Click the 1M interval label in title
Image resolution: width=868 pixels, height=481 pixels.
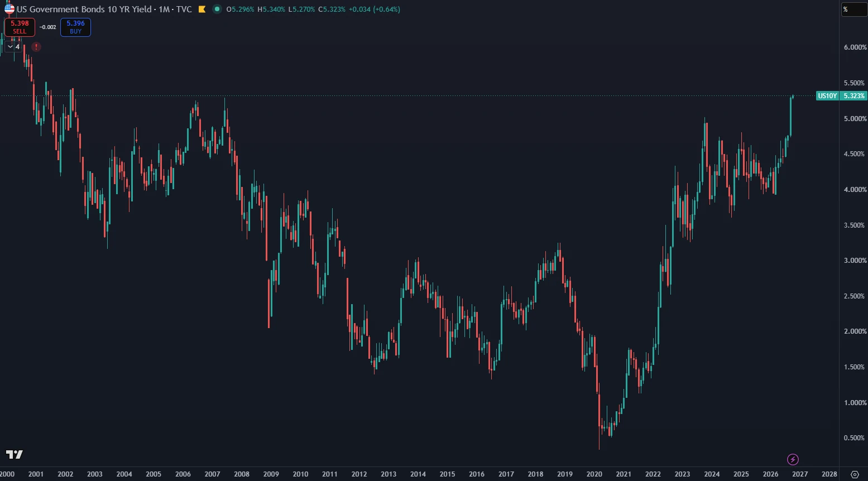[x=164, y=9]
